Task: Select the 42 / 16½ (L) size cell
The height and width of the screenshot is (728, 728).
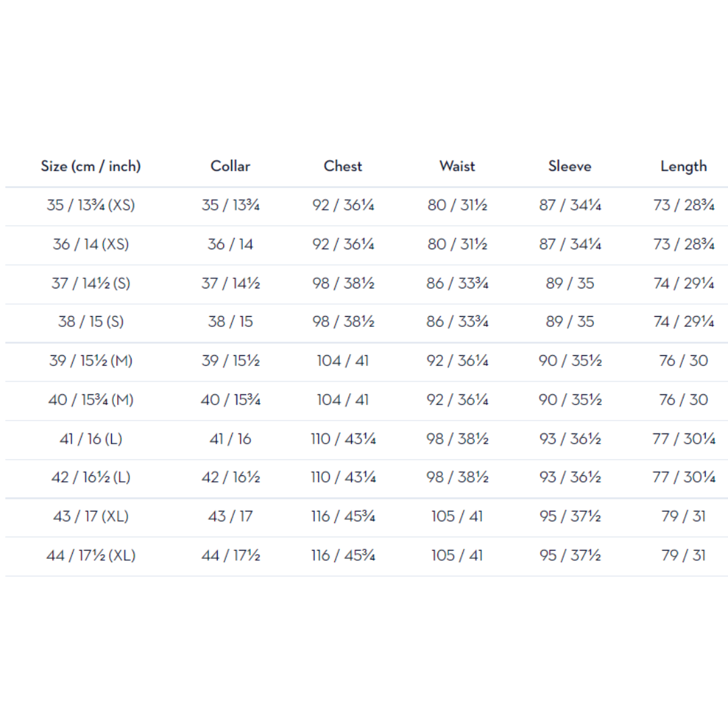Action: (91, 477)
